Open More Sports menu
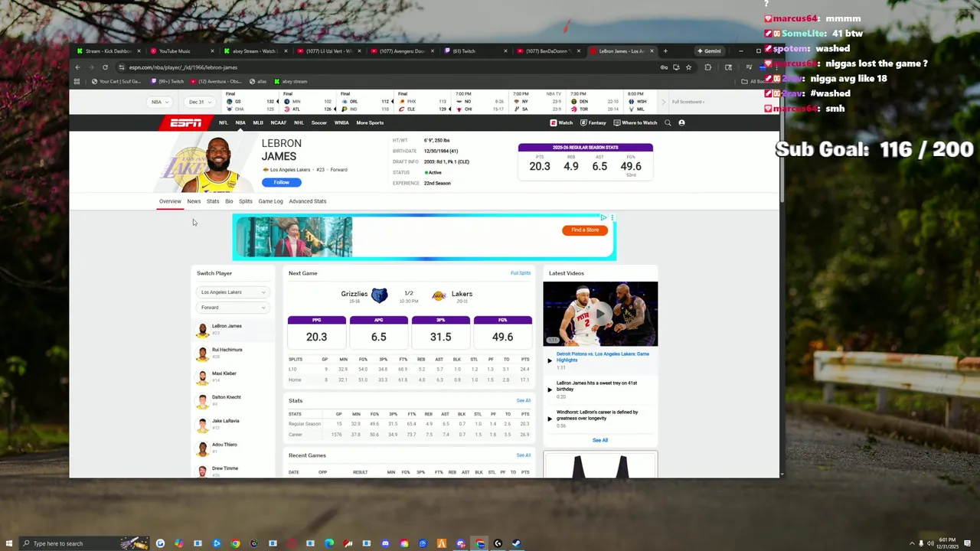 coord(370,122)
